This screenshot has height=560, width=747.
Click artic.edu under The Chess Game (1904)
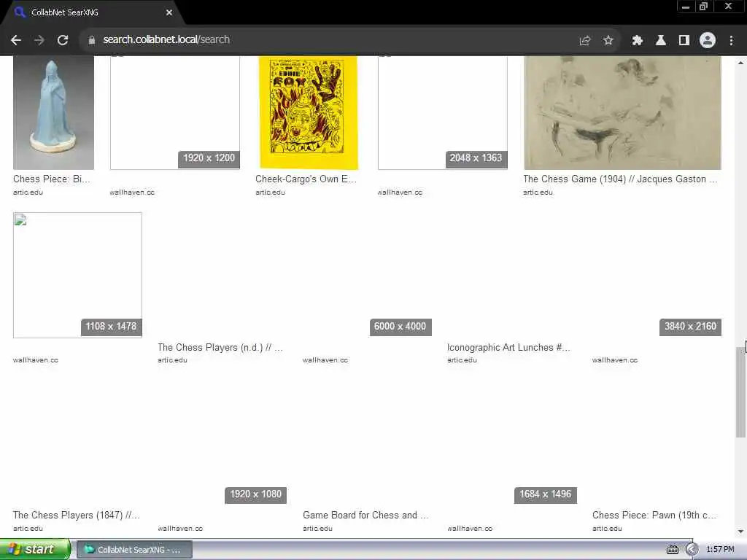[538, 192]
